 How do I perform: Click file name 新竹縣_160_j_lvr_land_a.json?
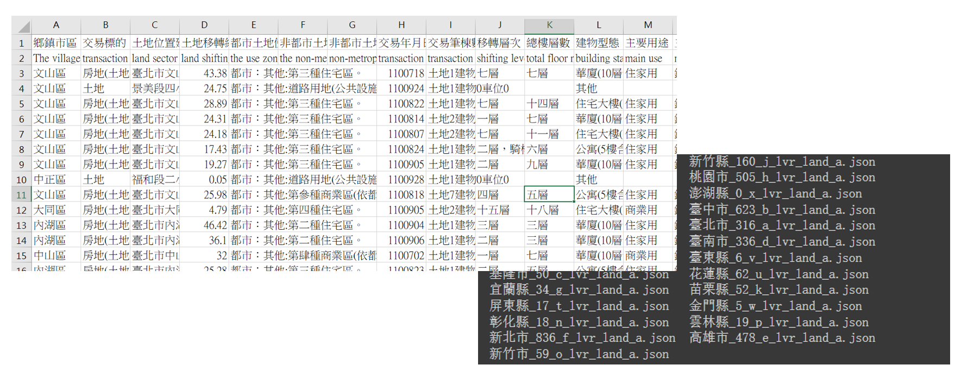pyautogui.click(x=782, y=162)
